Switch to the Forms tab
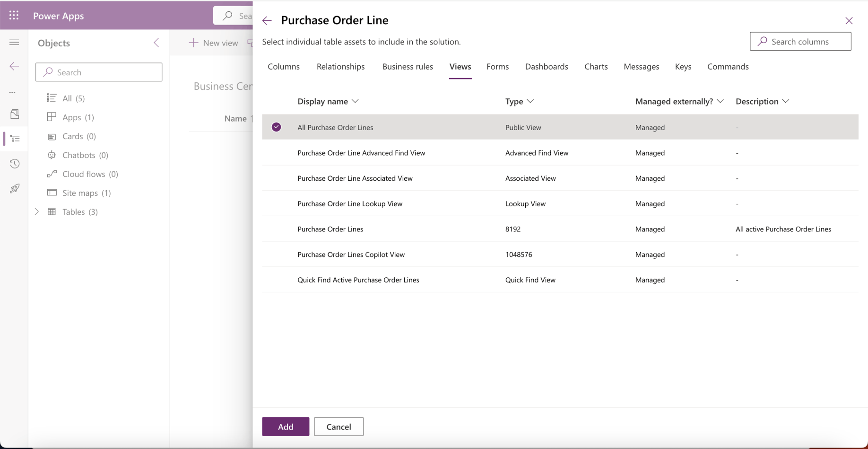The image size is (868, 449). point(497,67)
